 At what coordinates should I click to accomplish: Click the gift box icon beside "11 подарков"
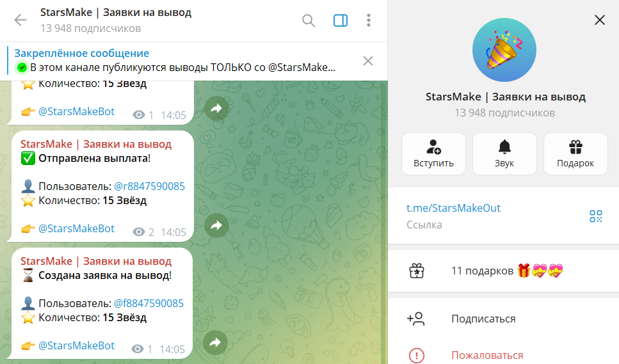pyautogui.click(x=417, y=271)
